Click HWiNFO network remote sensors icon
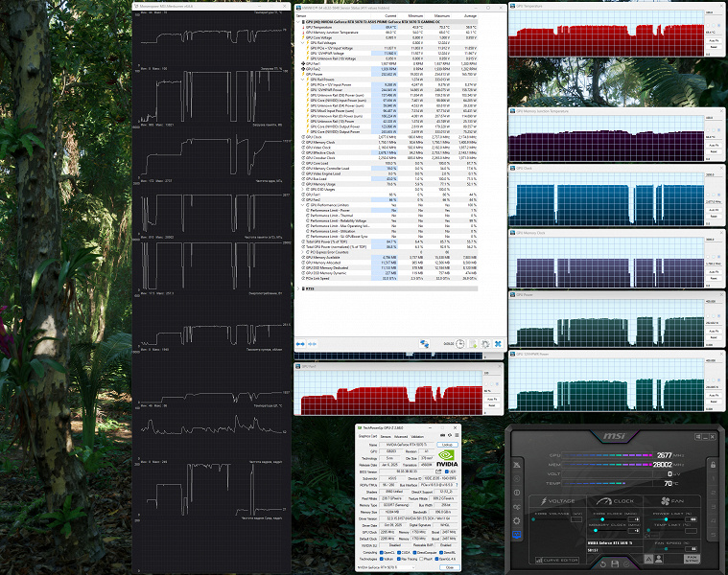The image size is (728, 575). tap(424, 344)
